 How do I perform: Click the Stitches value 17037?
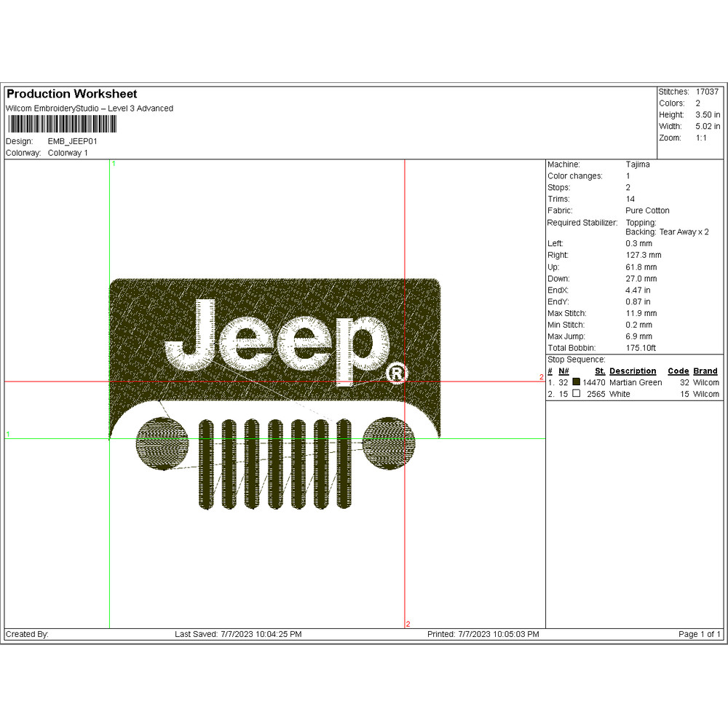[707, 92]
